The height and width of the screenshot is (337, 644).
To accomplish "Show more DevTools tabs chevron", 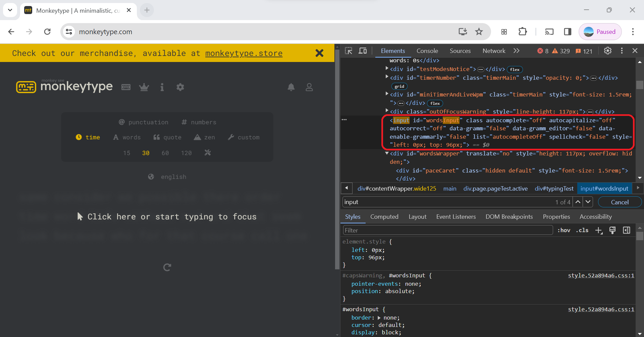I will click(x=517, y=51).
